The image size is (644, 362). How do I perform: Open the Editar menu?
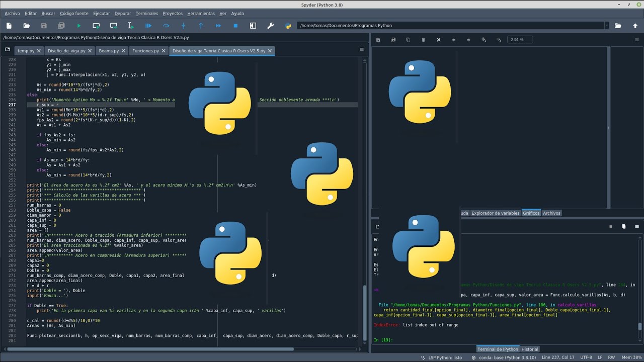click(31, 14)
